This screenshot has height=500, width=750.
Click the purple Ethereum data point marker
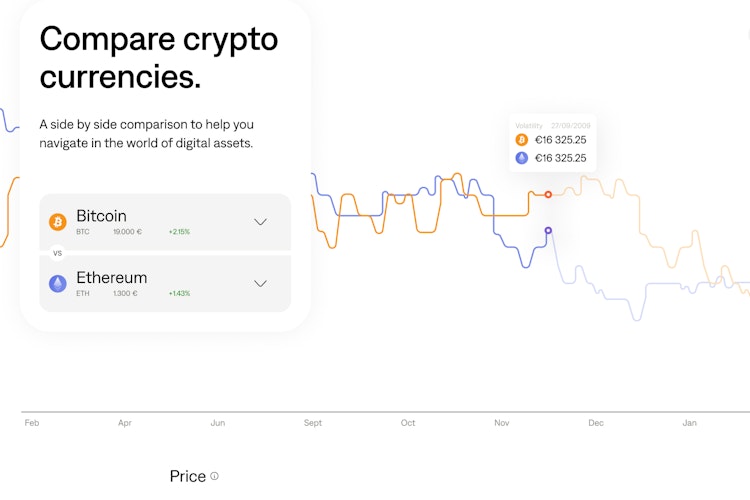pyautogui.click(x=548, y=231)
